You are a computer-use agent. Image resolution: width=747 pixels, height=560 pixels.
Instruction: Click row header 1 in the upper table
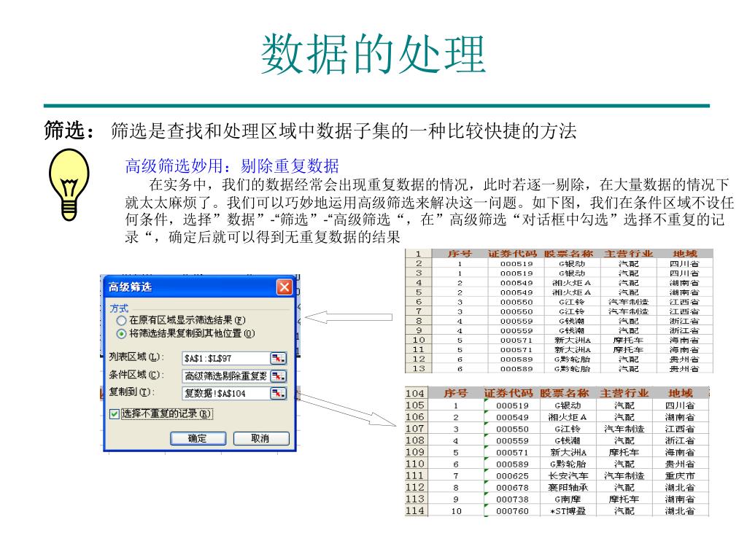[x=418, y=254]
